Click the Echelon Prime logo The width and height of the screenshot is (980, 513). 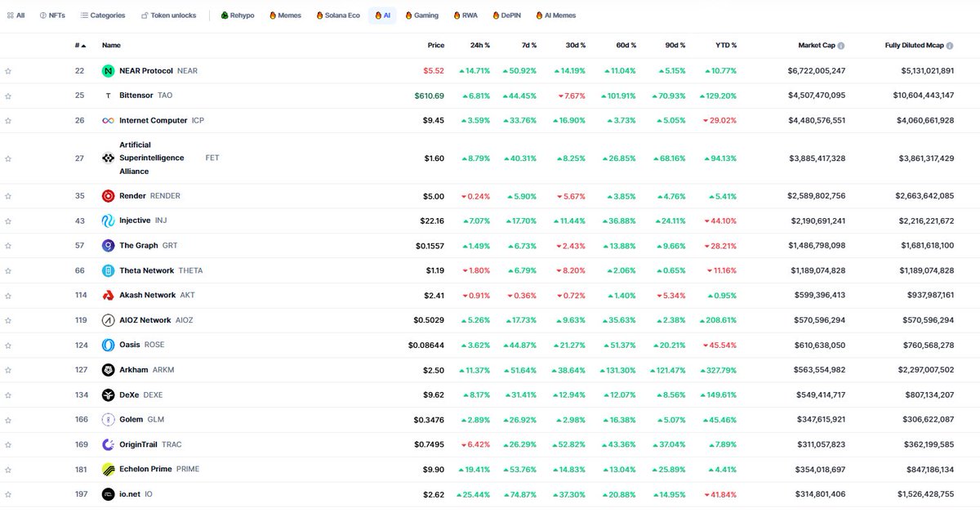click(108, 470)
